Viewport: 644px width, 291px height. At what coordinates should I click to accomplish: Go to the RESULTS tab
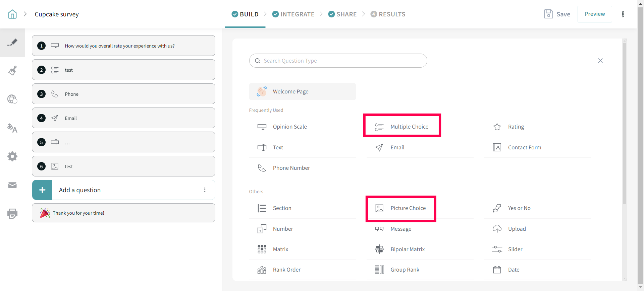pos(388,14)
